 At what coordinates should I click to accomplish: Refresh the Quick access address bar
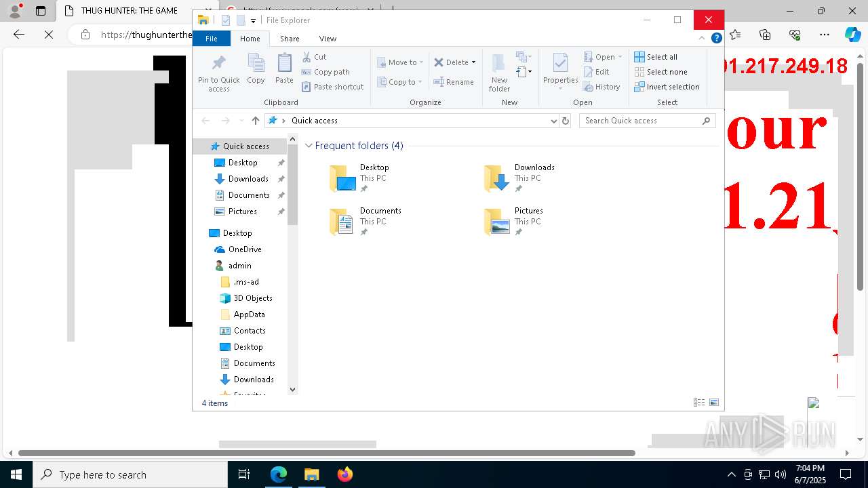tap(566, 121)
